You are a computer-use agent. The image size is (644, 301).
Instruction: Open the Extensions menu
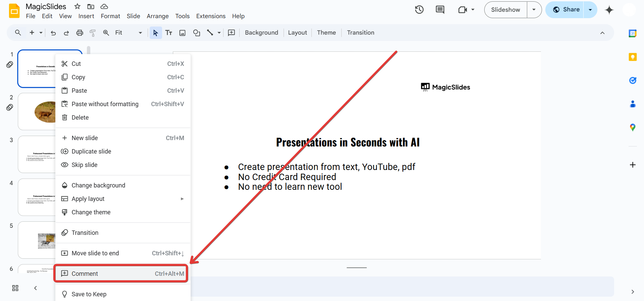pos(211,16)
